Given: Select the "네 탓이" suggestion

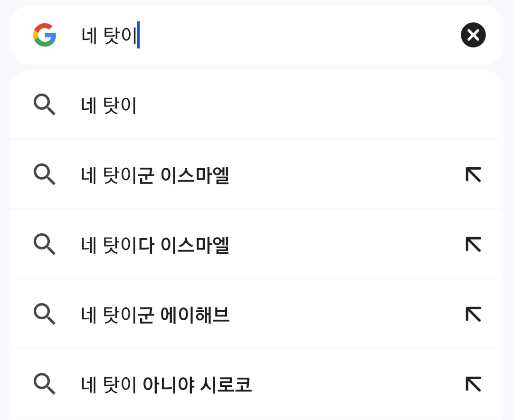Looking at the screenshot, I should pyautogui.click(x=109, y=105).
